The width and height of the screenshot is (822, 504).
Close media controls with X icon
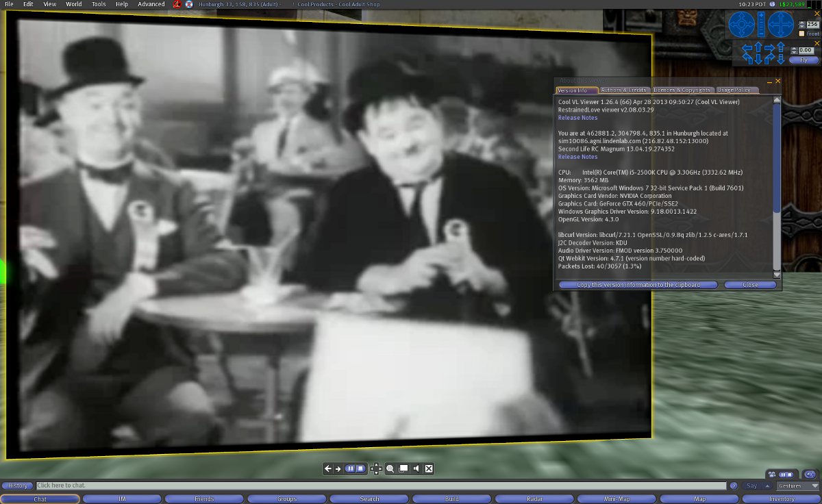(x=429, y=469)
